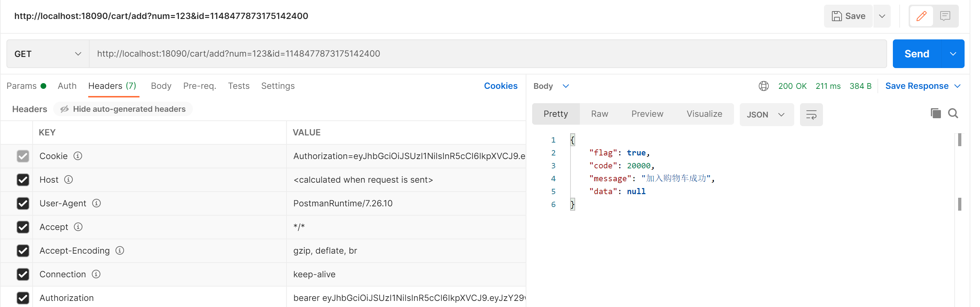Open the Pre-req. tab
Viewport: 980px width, 307px height.
pyautogui.click(x=200, y=86)
